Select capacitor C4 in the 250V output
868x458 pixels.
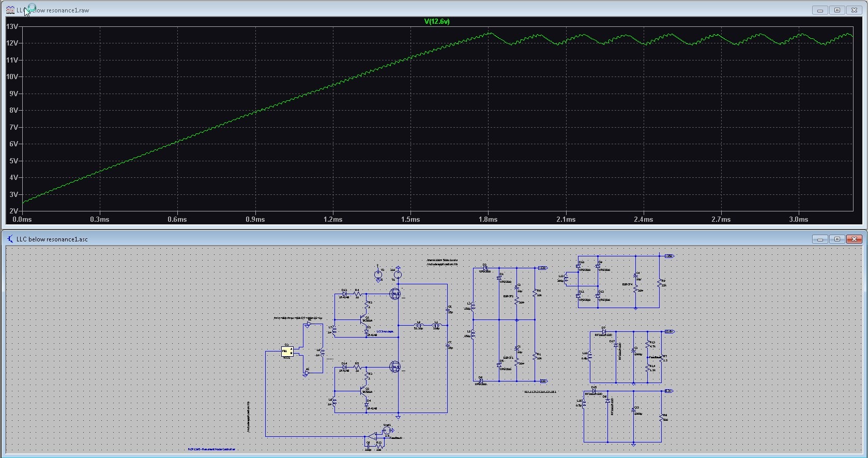click(x=635, y=276)
